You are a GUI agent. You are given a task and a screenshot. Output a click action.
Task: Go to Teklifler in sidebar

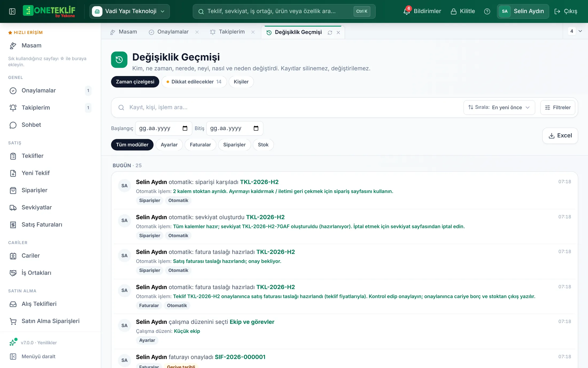(x=50, y=156)
